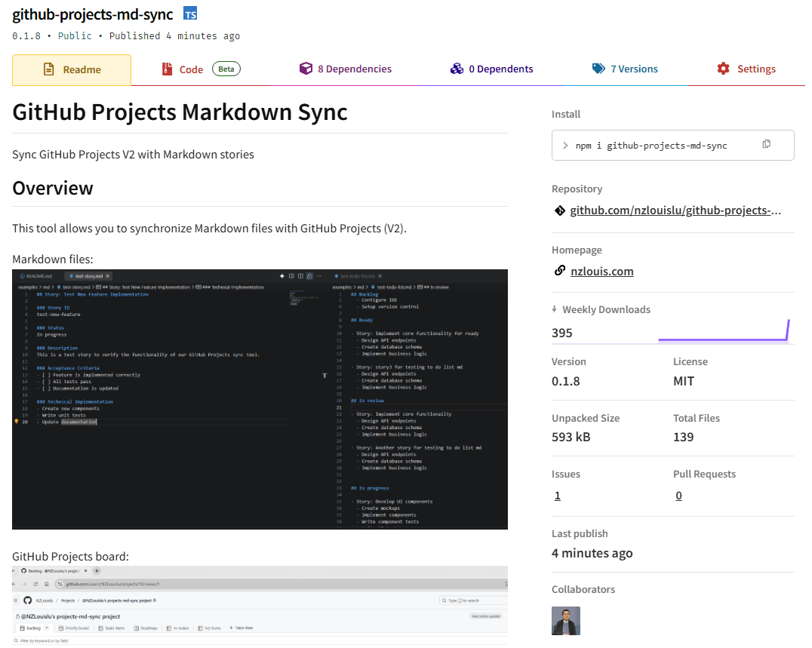The width and height of the screenshot is (812, 648).
Task: Click the Dependencies cube icon
Action: point(306,69)
